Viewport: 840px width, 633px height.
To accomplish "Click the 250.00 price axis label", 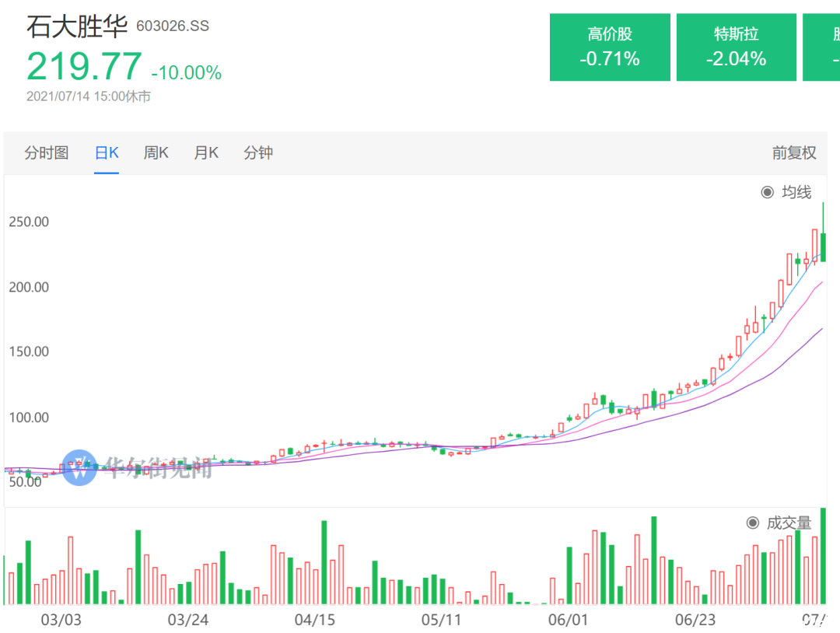I will click(x=29, y=222).
